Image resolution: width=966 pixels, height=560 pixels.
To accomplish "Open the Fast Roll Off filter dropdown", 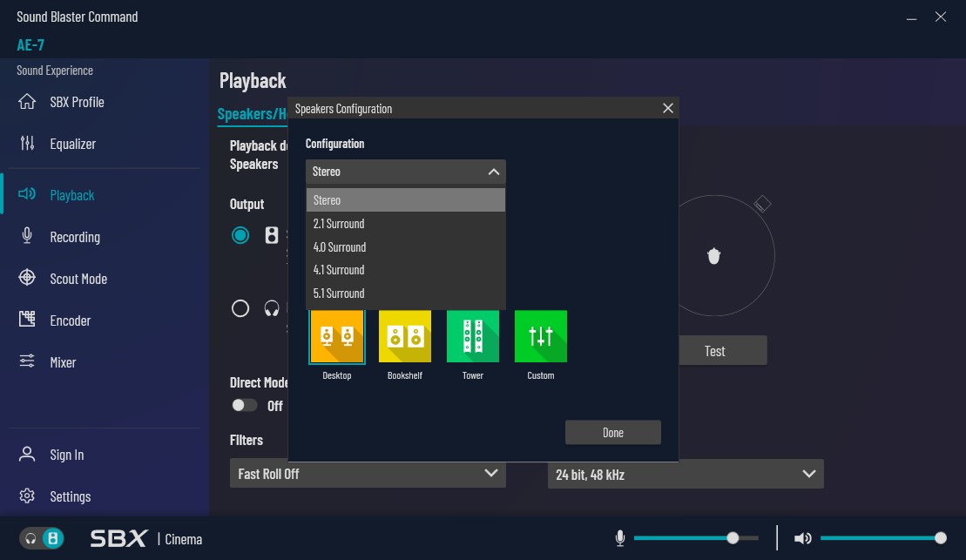I will [x=368, y=474].
